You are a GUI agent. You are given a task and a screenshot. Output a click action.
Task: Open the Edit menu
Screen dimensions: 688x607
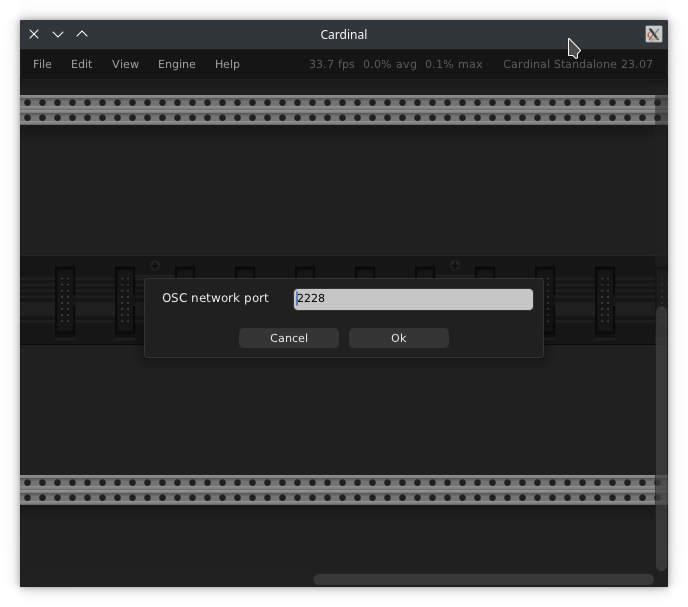81,64
